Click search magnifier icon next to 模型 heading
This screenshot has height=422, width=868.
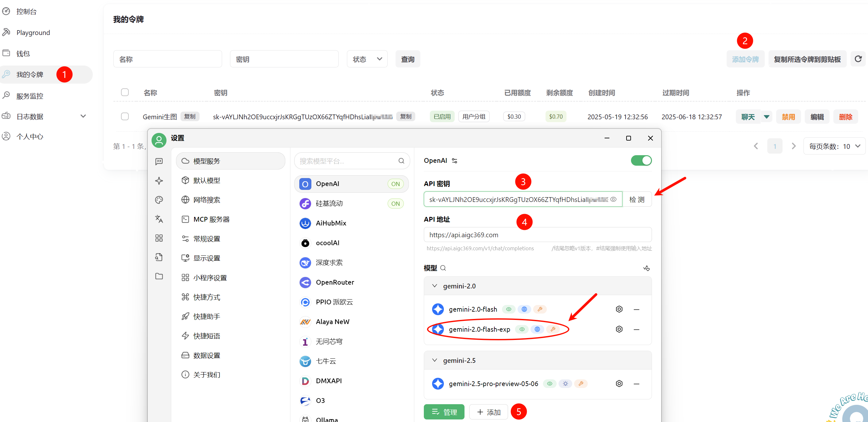tap(443, 268)
